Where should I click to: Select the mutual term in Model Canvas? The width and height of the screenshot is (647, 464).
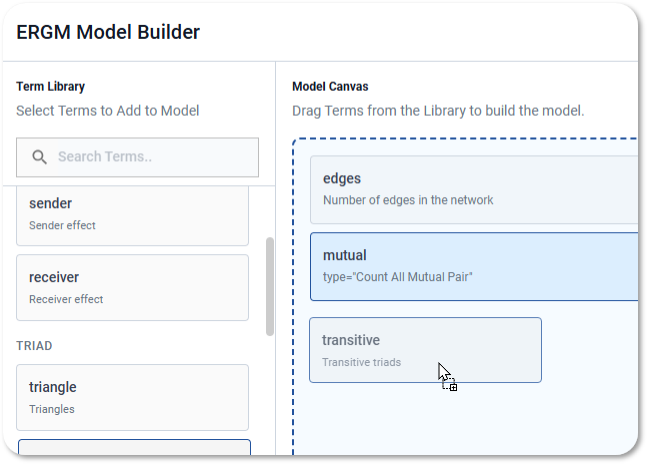coord(474,266)
